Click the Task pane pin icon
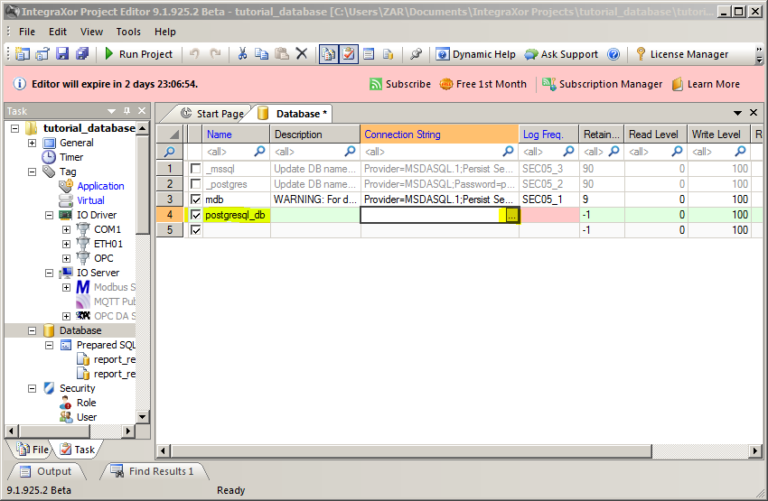The image size is (768, 501). 127,111
